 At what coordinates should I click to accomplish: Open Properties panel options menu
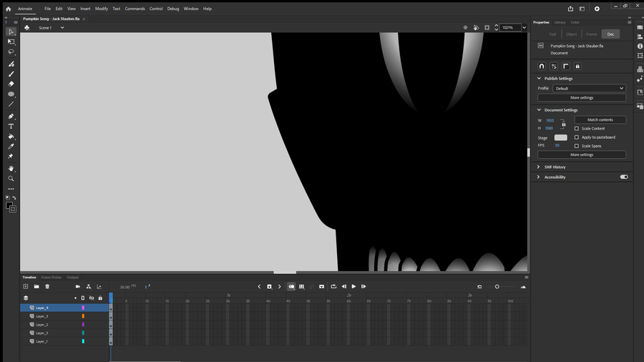[629, 22]
